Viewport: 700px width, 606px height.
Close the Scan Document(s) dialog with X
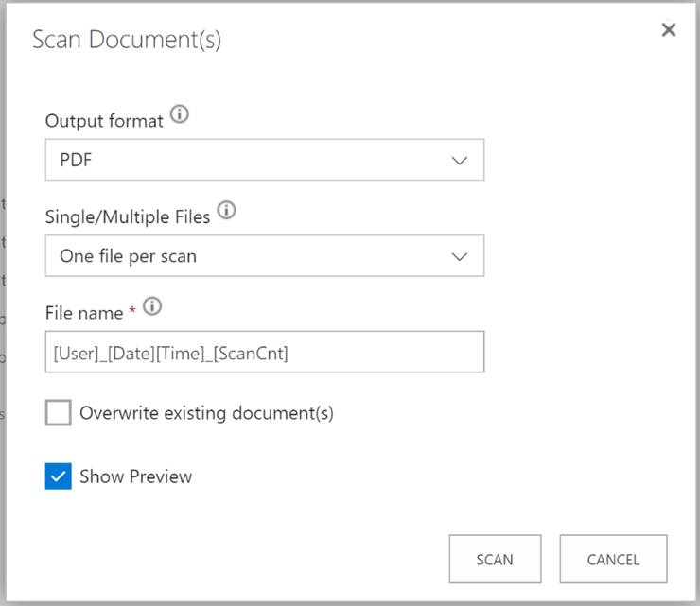click(x=668, y=30)
